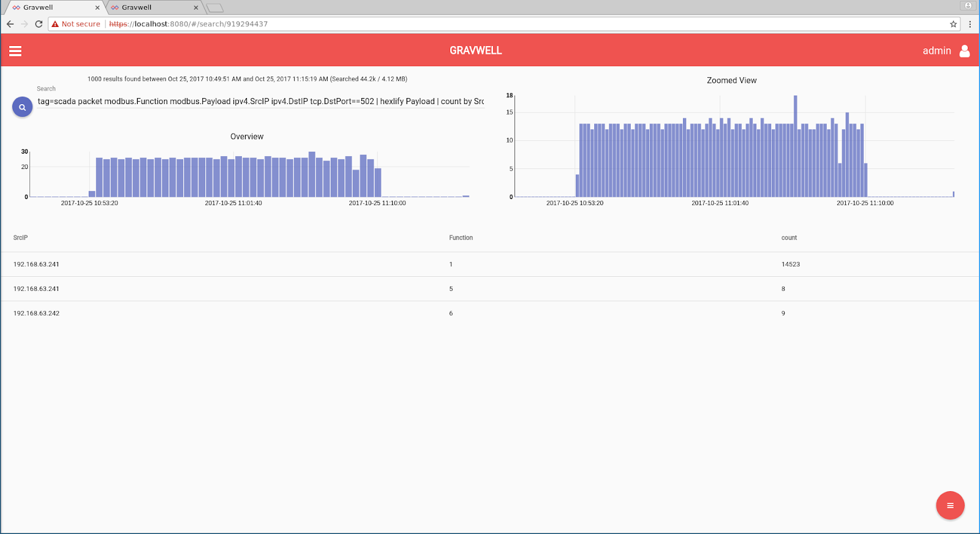The width and height of the screenshot is (980, 534).
Task: Select source IP 192.168.63.242 cell
Action: (36, 314)
